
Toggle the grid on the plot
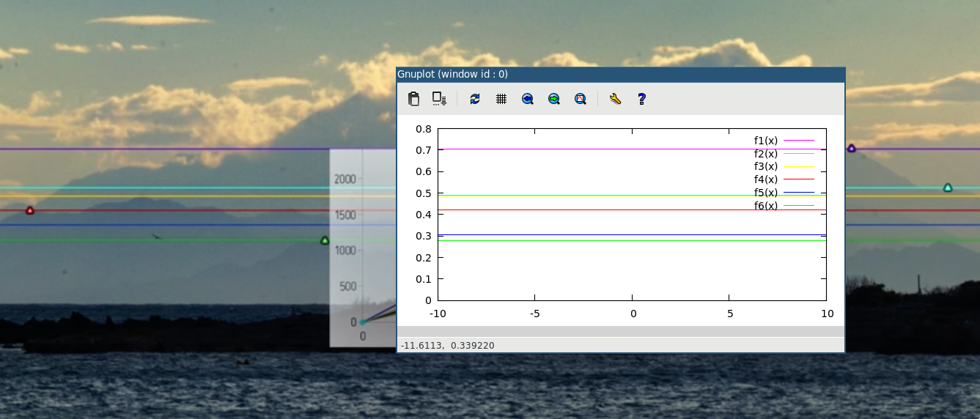coord(501,99)
